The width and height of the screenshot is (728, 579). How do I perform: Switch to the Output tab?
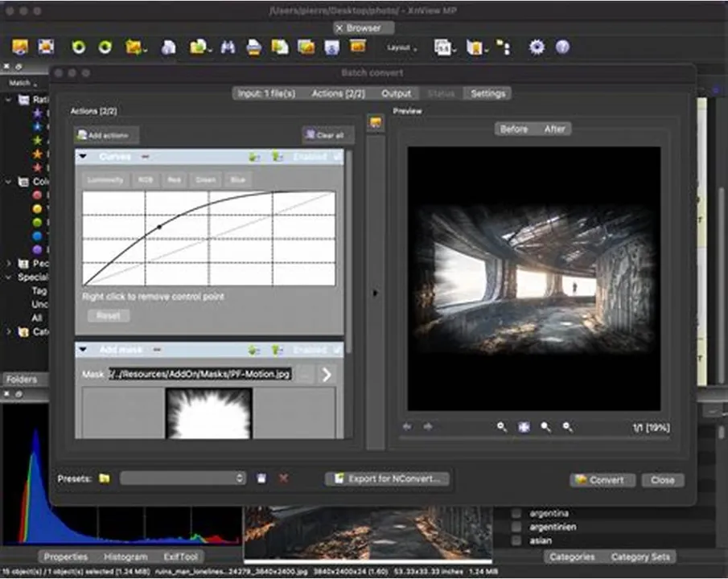tap(396, 93)
